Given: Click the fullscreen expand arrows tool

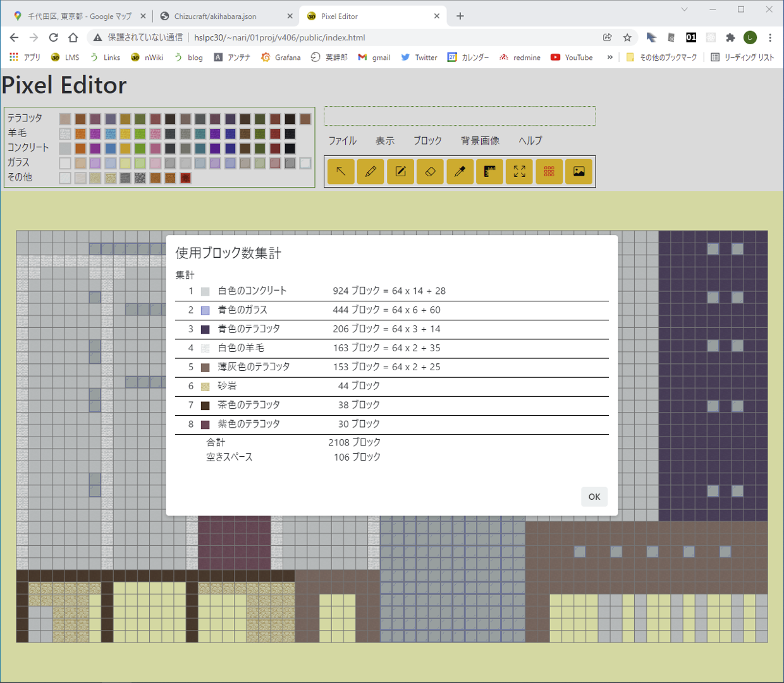Looking at the screenshot, I should pos(519,171).
